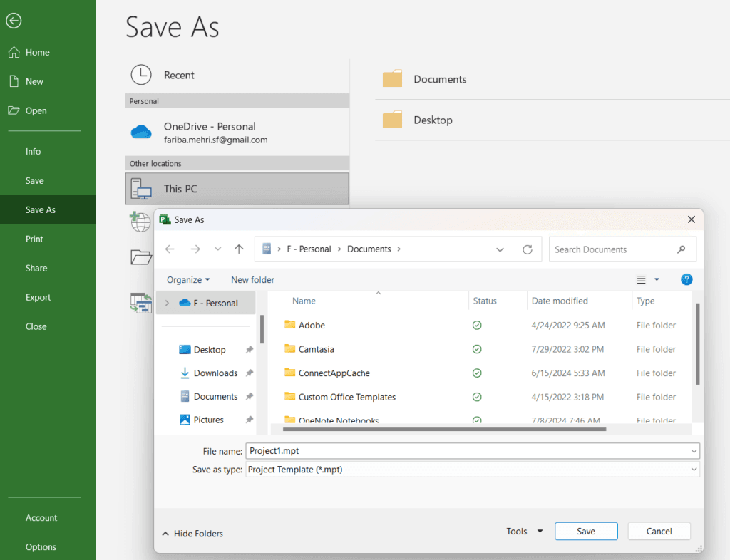Image resolution: width=730 pixels, height=560 pixels.
Task: Open the Organize dropdown menu
Action: click(x=187, y=279)
